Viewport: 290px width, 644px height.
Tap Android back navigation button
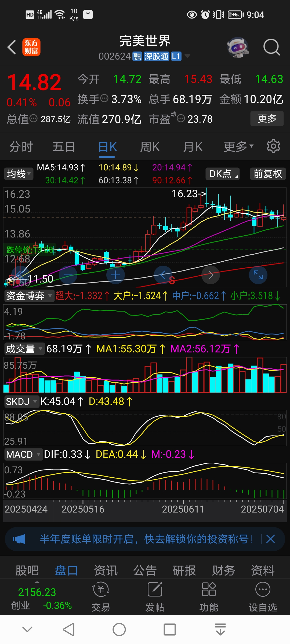point(69,629)
